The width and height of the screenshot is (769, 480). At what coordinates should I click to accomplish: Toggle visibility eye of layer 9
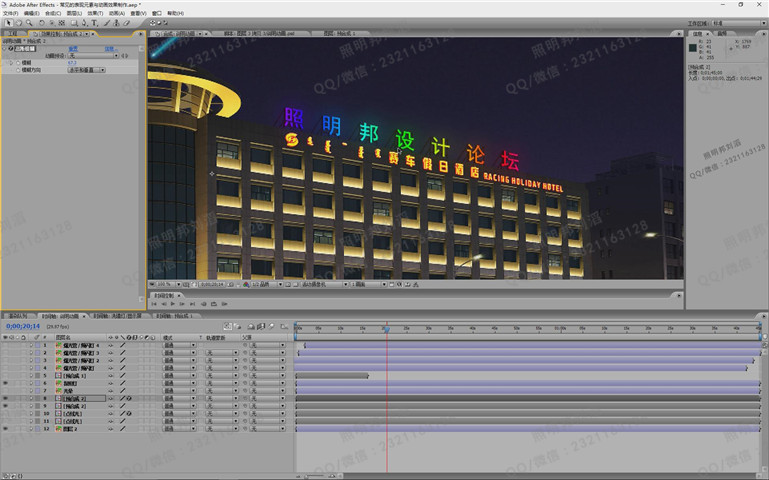[5, 406]
